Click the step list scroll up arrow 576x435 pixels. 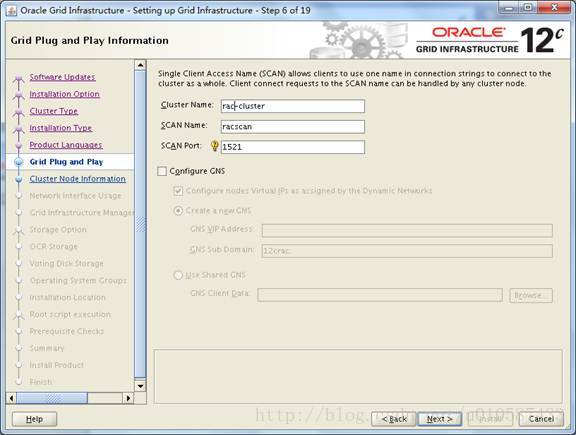pos(140,65)
